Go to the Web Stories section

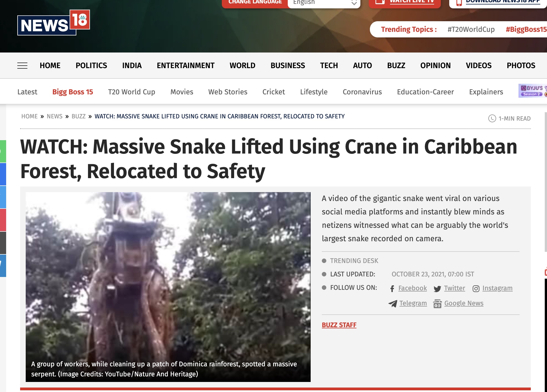[228, 92]
